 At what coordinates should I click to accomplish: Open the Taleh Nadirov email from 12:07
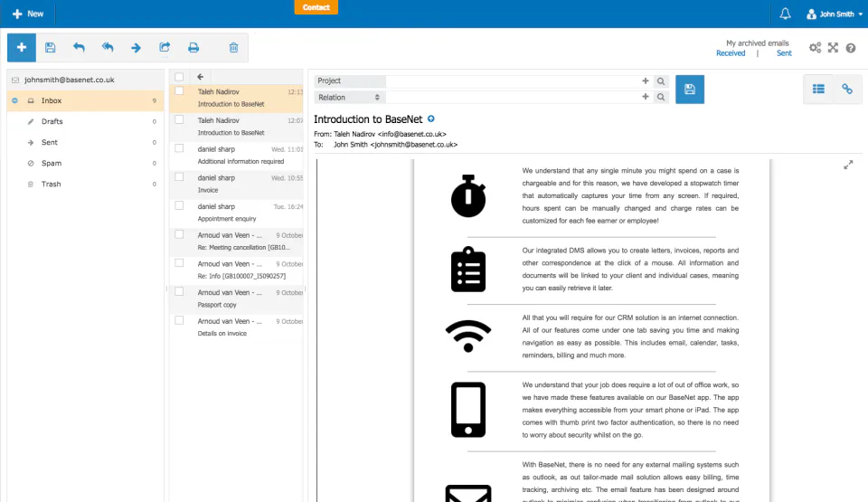pos(236,127)
